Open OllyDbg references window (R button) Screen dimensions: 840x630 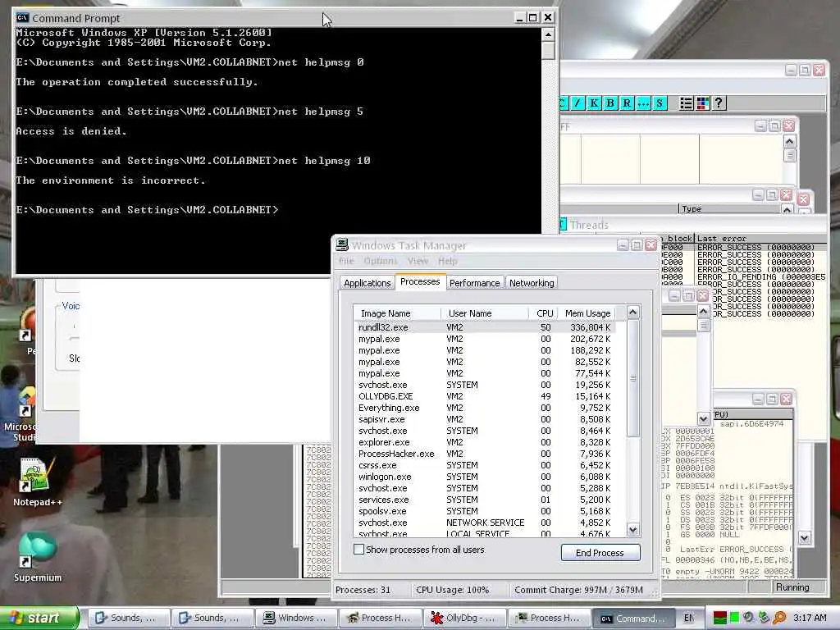coord(627,103)
